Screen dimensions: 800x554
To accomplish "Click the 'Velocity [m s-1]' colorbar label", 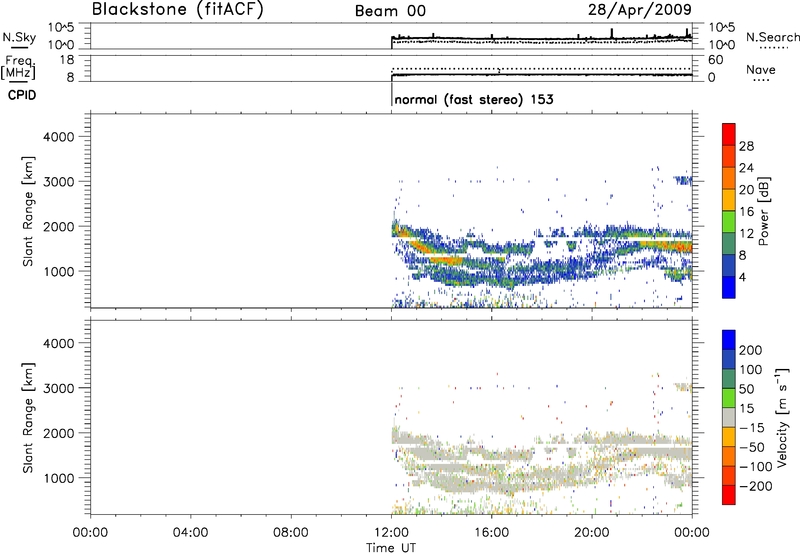I will [x=781, y=417].
